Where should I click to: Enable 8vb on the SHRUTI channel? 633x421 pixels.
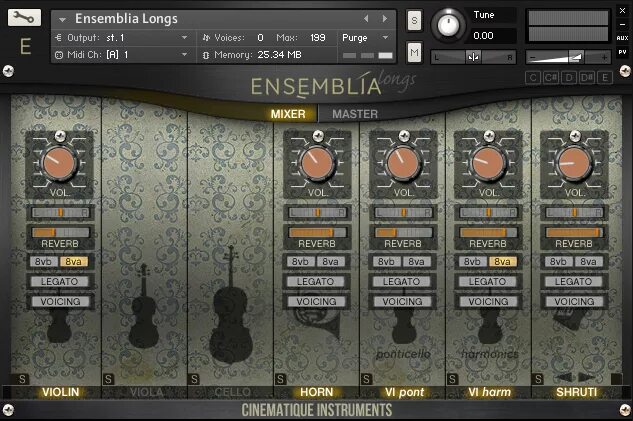559,262
